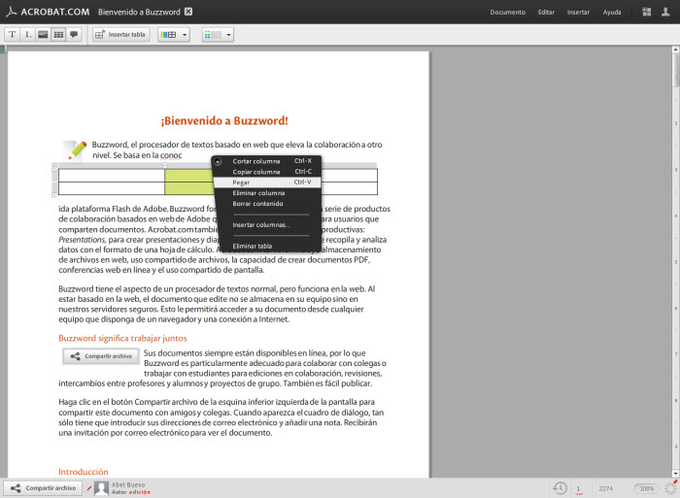Click the Compartir archivo image in document

[101, 356]
